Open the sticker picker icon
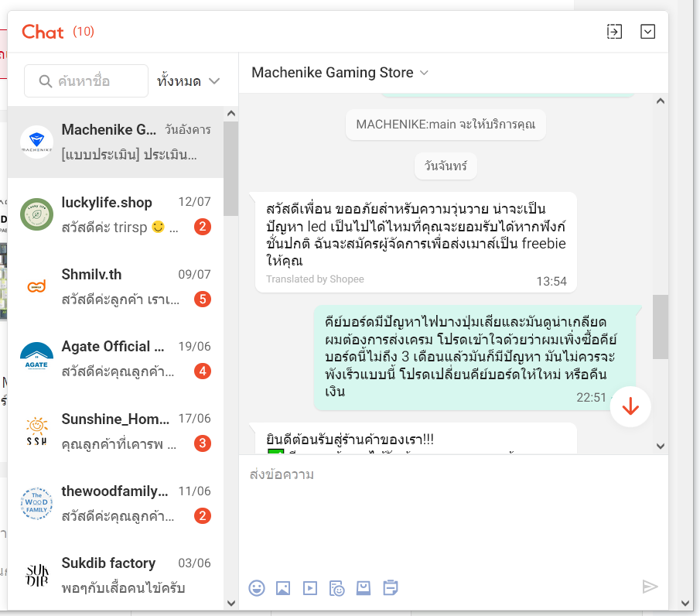 [x=336, y=588]
